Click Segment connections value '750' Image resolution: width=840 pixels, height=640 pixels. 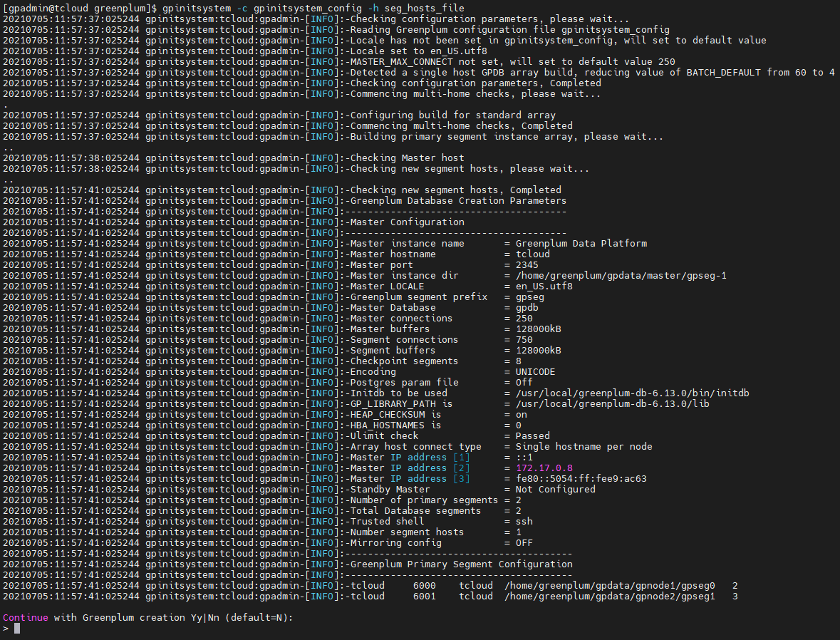click(524, 340)
